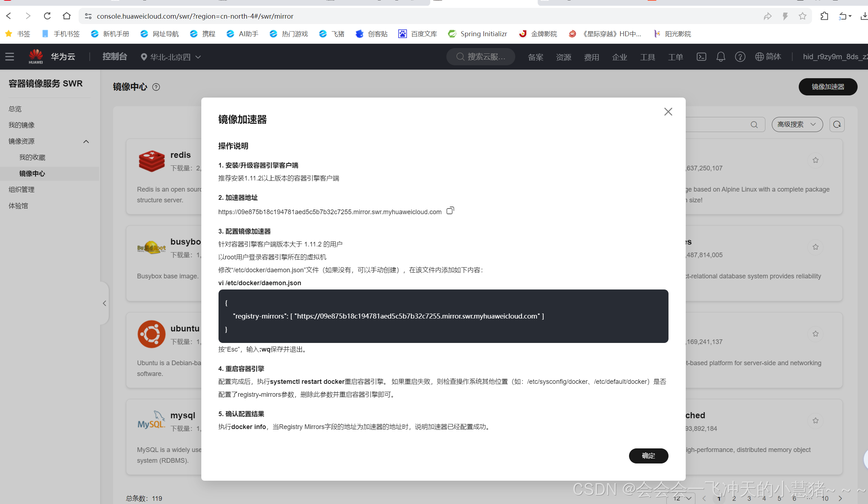
Task: Open 我的镜像 in the sidebar
Action: [22, 125]
